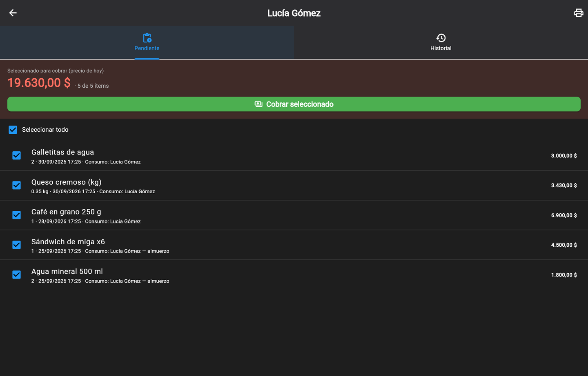
Task: Click the '5 de 5 ítems' count
Action: [93, 86]
